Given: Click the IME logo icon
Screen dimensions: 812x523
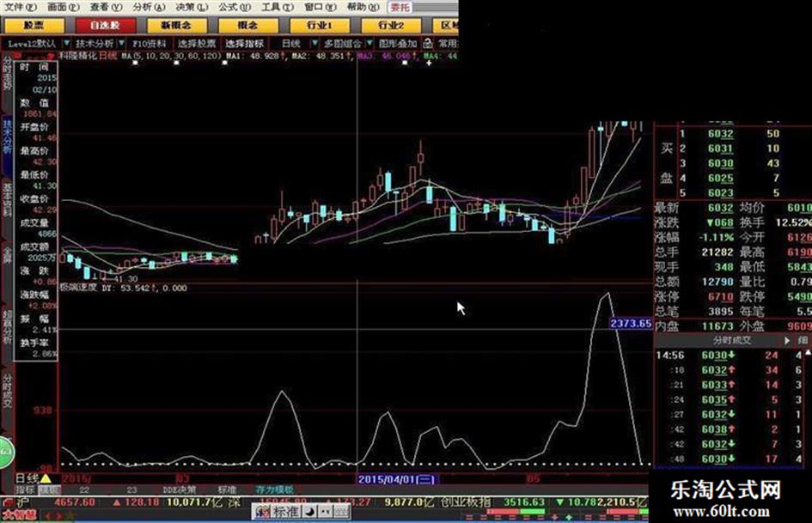Looking at the screenshot, I should tap(263, 512).
